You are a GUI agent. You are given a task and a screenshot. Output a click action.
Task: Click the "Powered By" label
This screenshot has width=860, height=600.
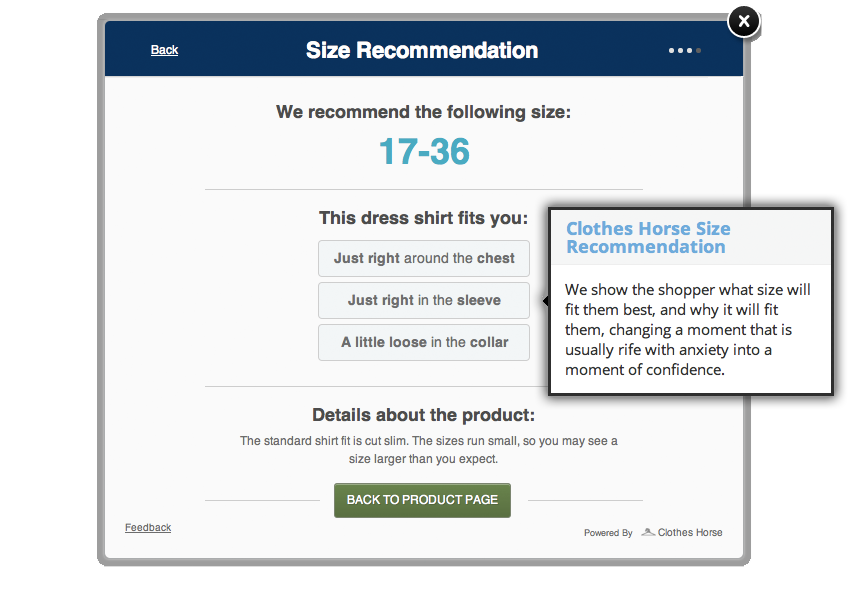click(x=608, y=533)
